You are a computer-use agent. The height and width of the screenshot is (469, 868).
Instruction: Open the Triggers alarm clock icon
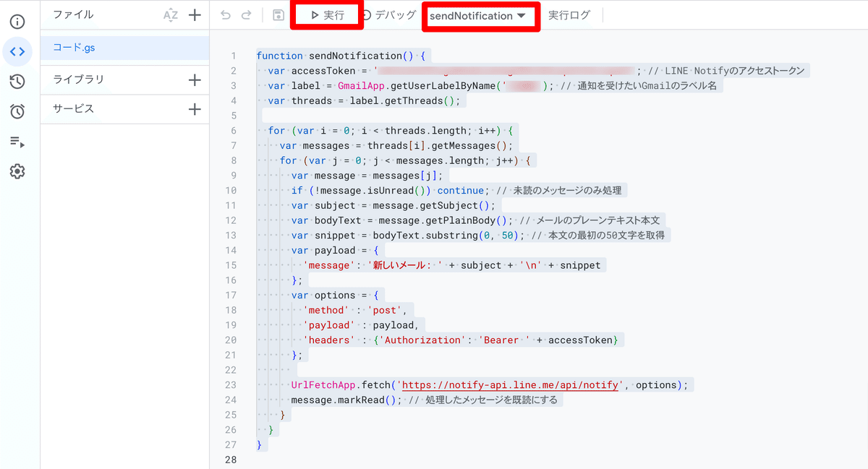[x=17, y=111]
